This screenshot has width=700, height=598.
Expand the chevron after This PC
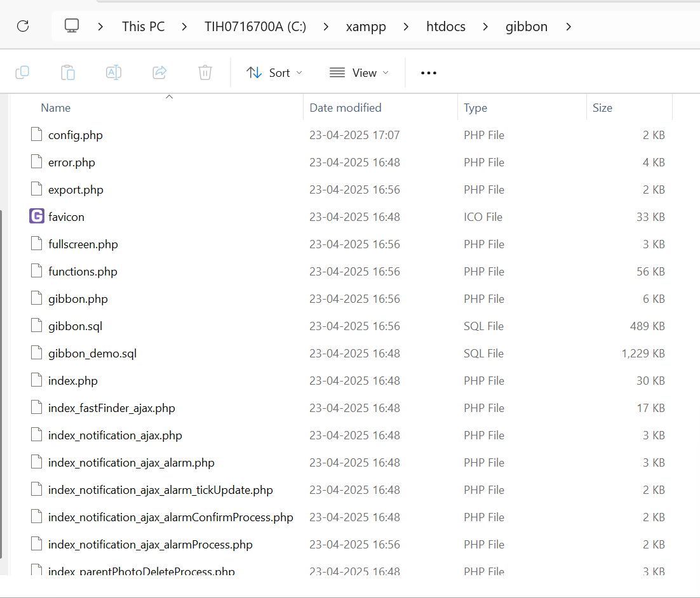pyautogui.click(x=184, y=27)
